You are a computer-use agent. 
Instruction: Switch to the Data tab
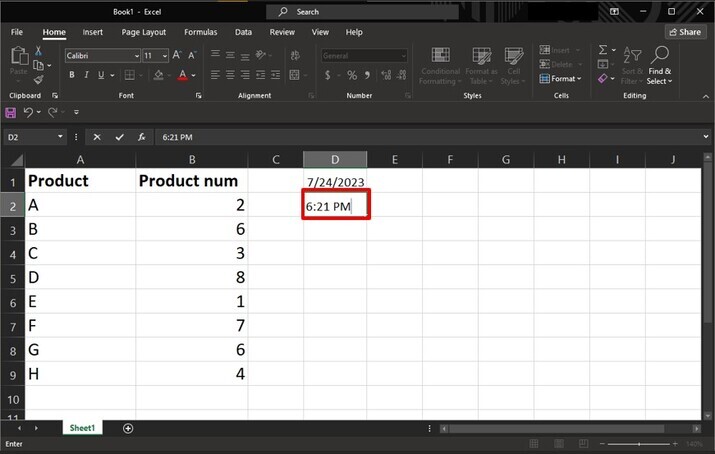click(243, 32)
